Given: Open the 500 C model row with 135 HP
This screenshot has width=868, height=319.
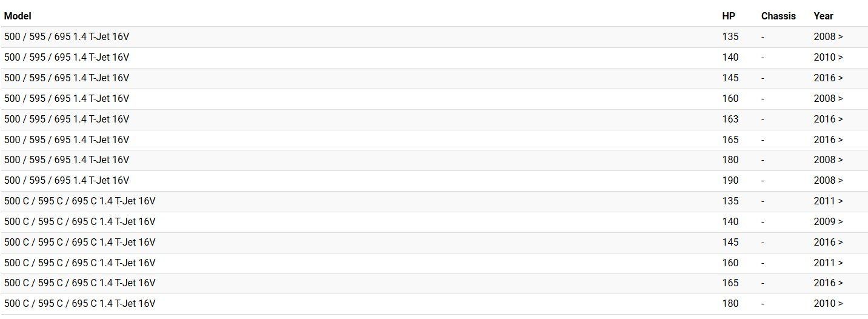Looking at the screenshot, I should point(80,201).
